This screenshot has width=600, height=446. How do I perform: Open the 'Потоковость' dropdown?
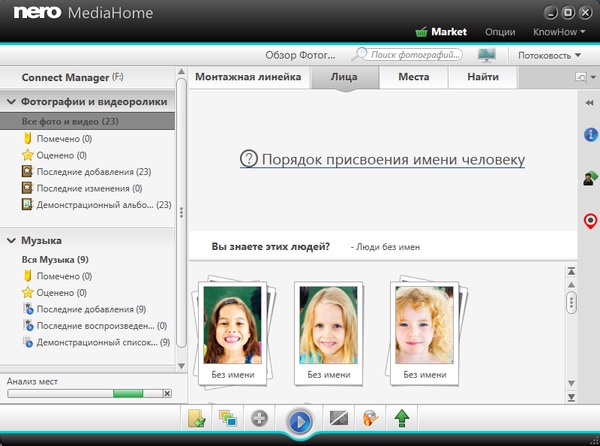(x=552, y=55)
